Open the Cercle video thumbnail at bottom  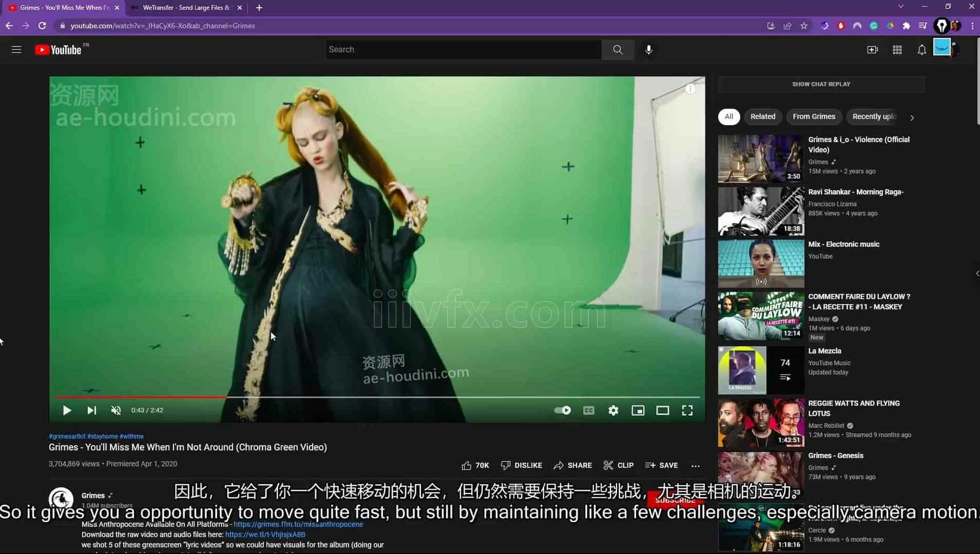coord(761,527)
